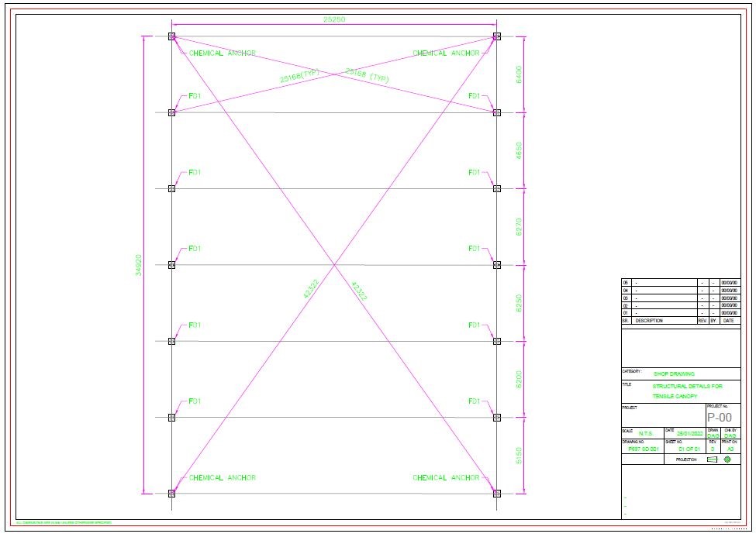Click the top-right column footing marker
The height and width of the screenshot is (537, 756).
(497, 36)
